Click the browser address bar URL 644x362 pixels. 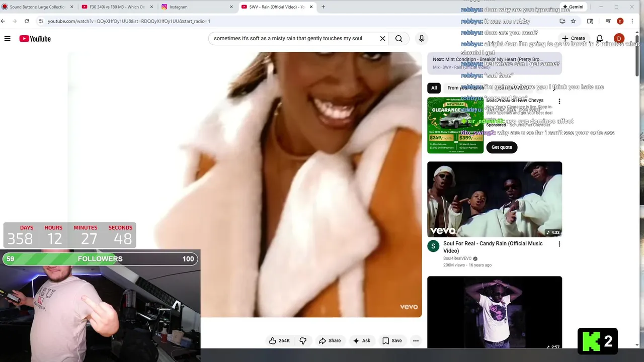coord(129,21)
